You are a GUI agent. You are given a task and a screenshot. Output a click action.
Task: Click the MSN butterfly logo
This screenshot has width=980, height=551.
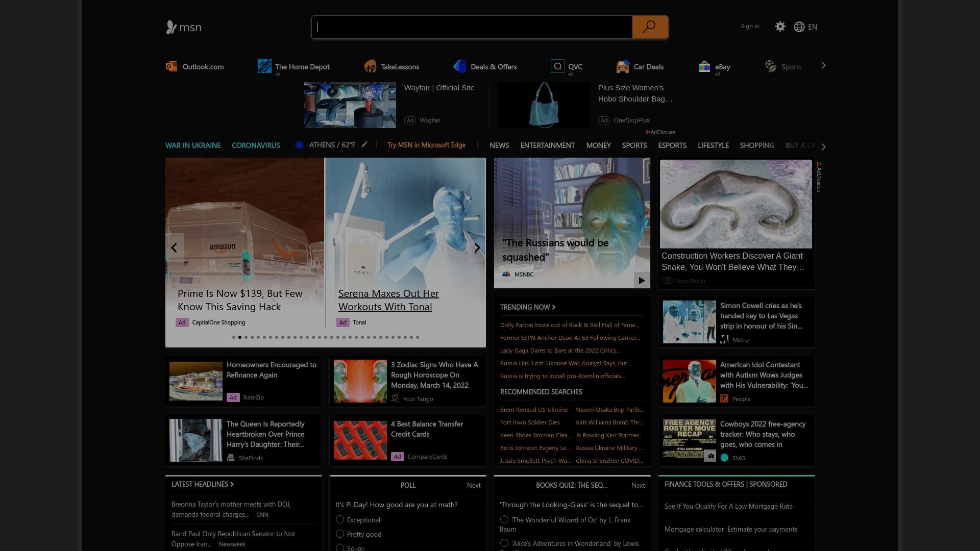[x=171, y=27]
